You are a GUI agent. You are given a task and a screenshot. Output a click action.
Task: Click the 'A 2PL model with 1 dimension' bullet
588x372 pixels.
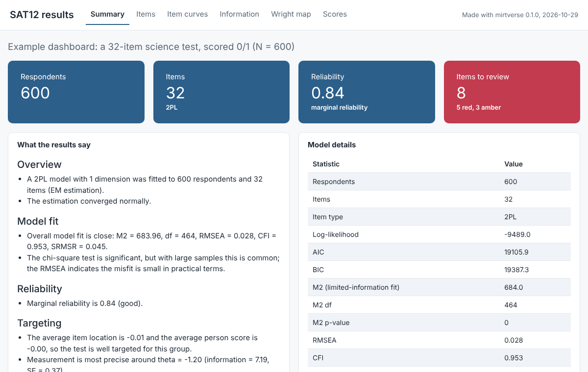(145, 185)
